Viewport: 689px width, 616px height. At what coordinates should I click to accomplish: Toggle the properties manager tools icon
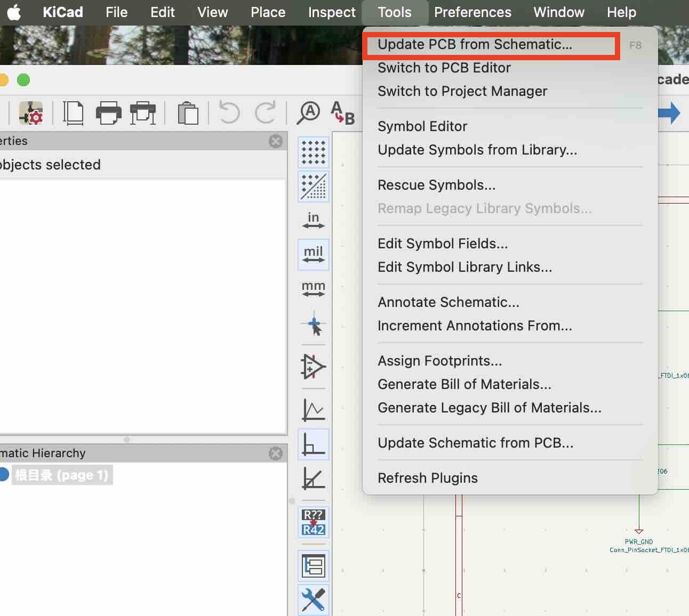(x=314, y=599)
